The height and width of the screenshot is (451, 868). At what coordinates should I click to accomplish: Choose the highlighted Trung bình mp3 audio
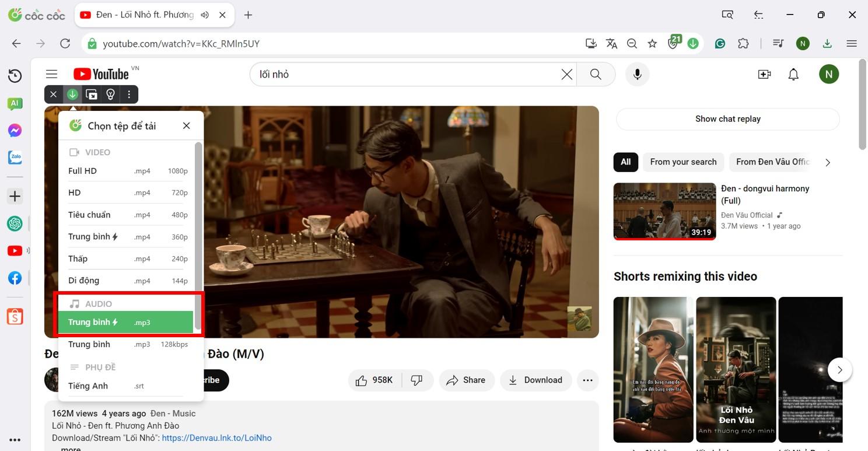click(x=125, y=322)
